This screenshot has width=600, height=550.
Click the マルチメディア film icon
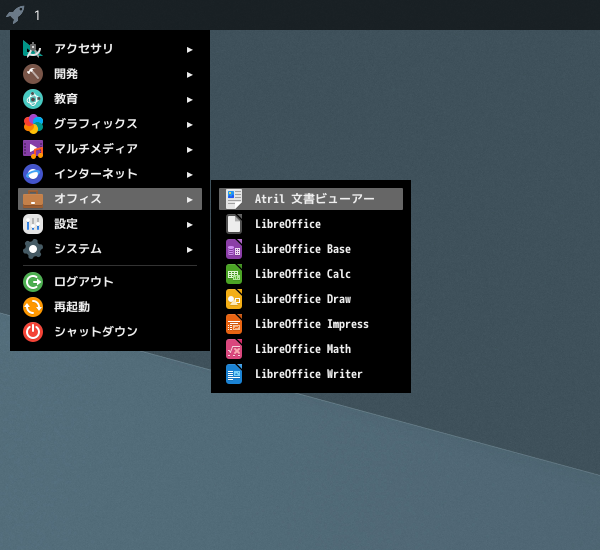pos(33,149)
